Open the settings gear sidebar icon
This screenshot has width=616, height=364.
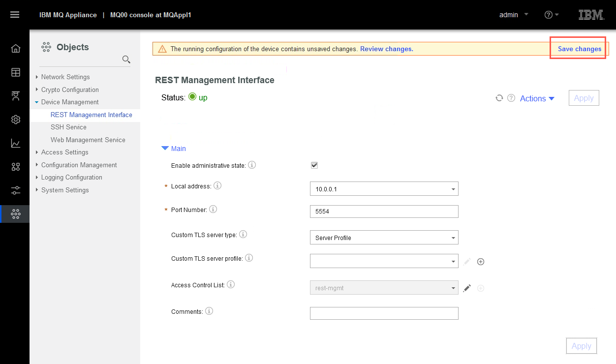[x=16, y=120]
